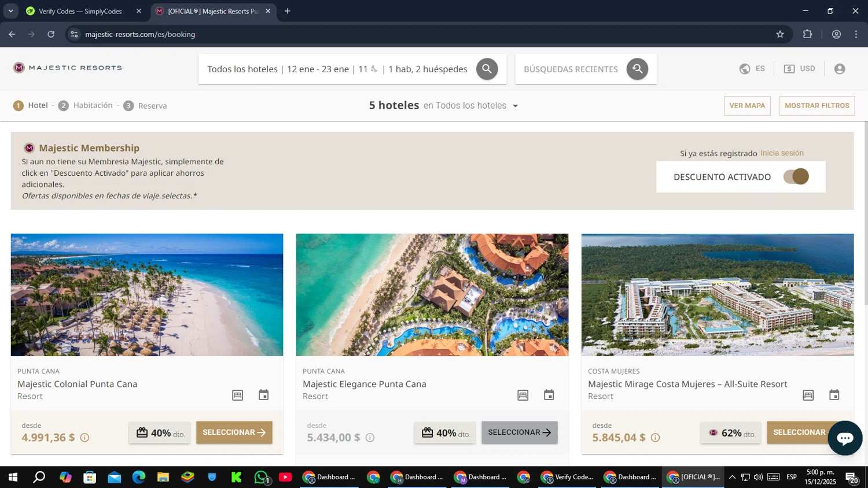868x488 pixels.
Task: Close the Verify Codes tab
Action: coord(139,11)
